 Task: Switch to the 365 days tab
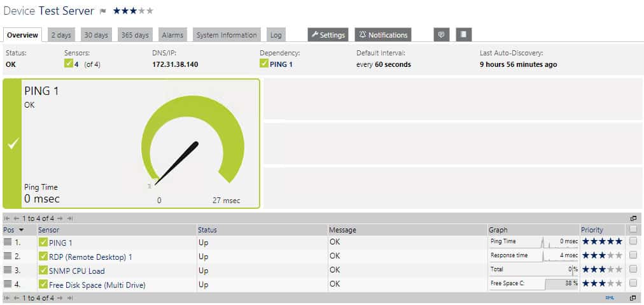(135, 35)
